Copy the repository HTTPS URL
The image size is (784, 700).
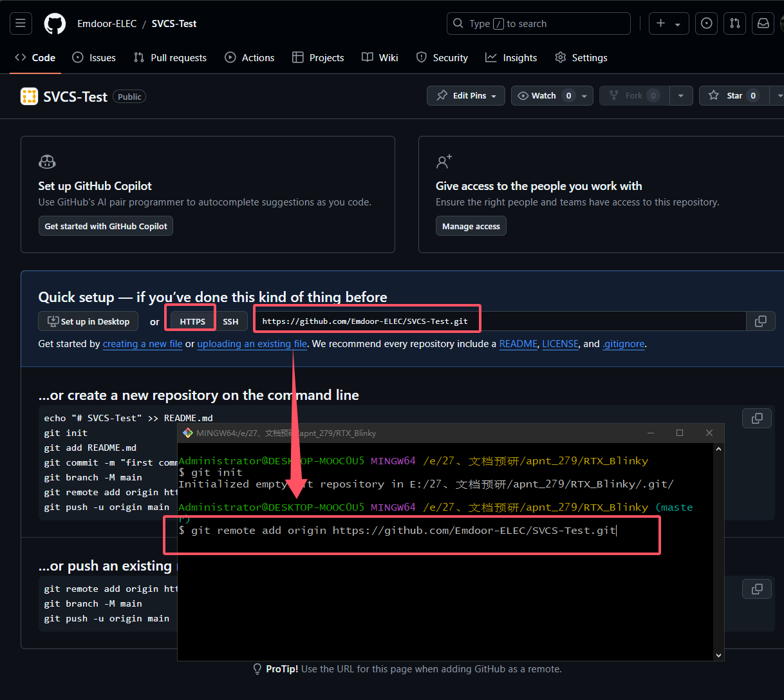[x=760, y=321]
